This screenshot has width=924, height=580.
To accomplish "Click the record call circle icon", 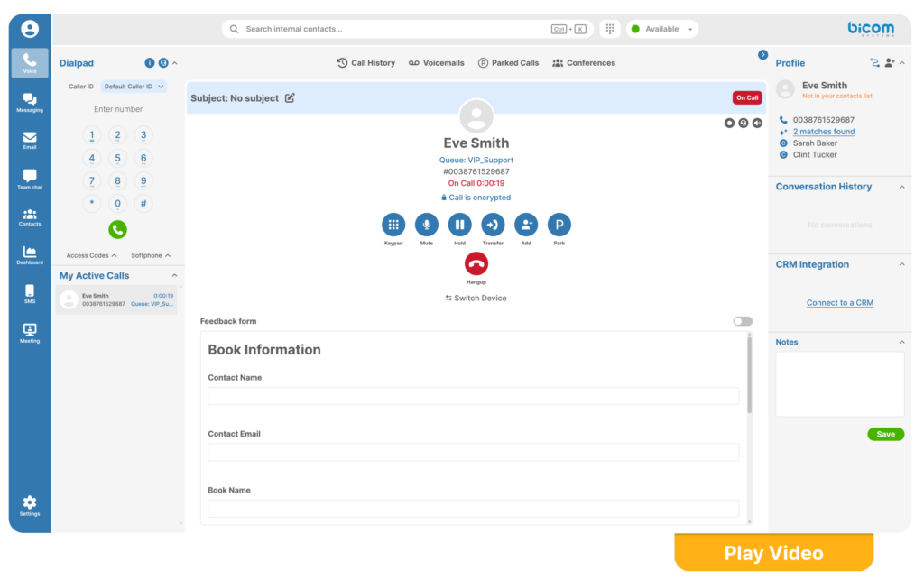I will [x=729, y=123].
